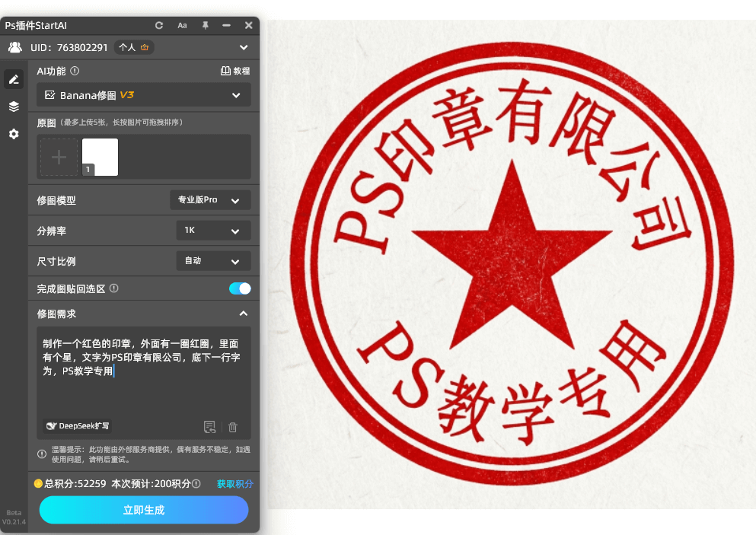Click the Aa font size icon
The height and width of the screenshot is (535, 756).
[181, 25]
